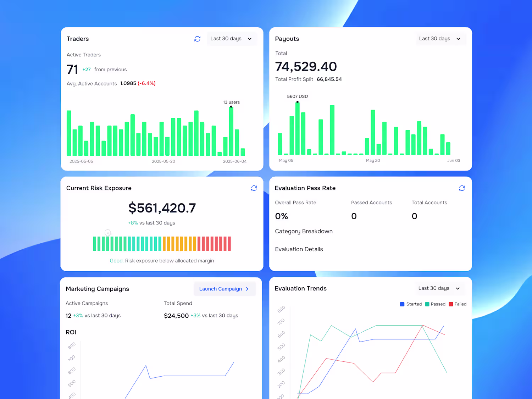Expand the Category Breakdown section
Image resolution: width=532 pixels, height=399 pixels.
304,231
